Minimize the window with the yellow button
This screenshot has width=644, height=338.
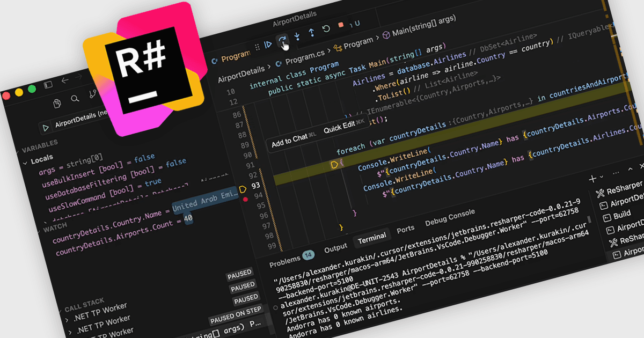coord(19,92)
